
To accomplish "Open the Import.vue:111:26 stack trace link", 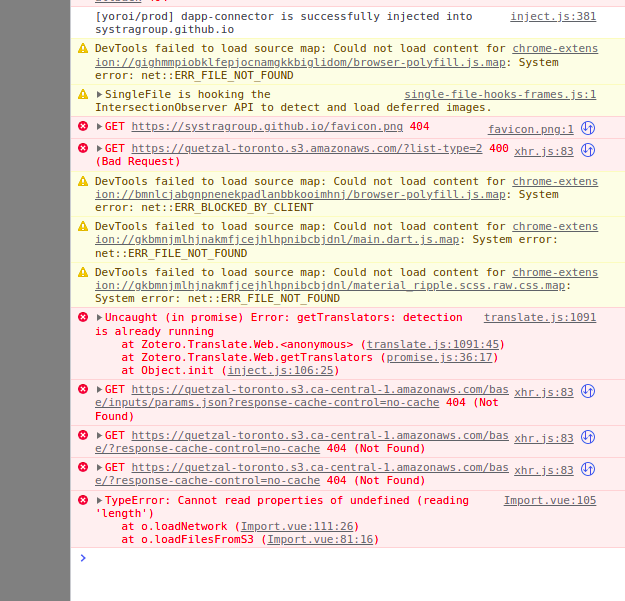I will 297,526.
